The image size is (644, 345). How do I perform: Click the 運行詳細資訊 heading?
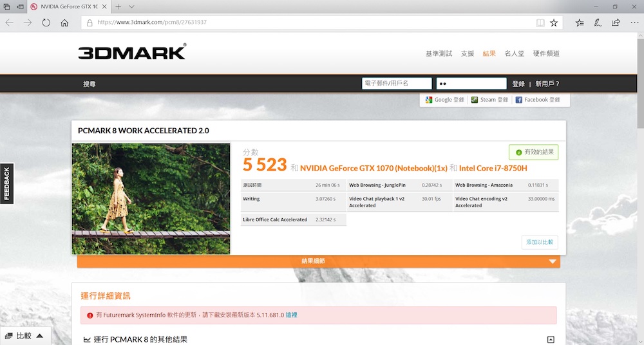tap(106, 296)
